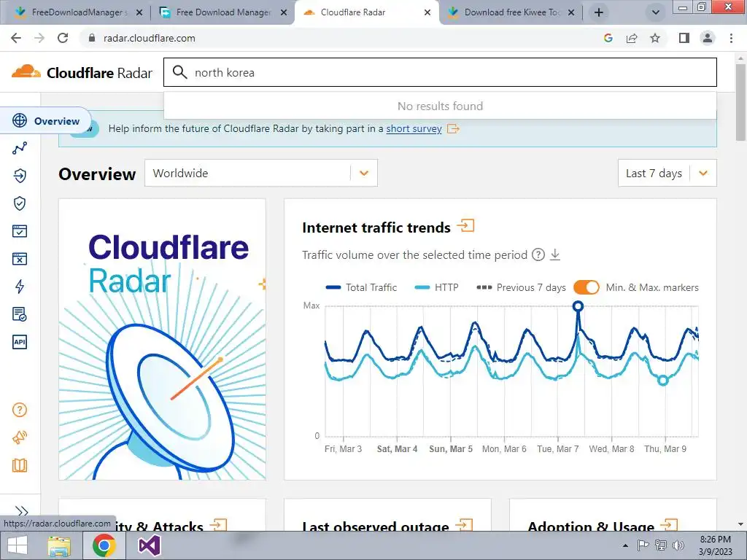Expand the sidebar with double chevron
This screenshot has width=747, height=560.
pos(21,511)
